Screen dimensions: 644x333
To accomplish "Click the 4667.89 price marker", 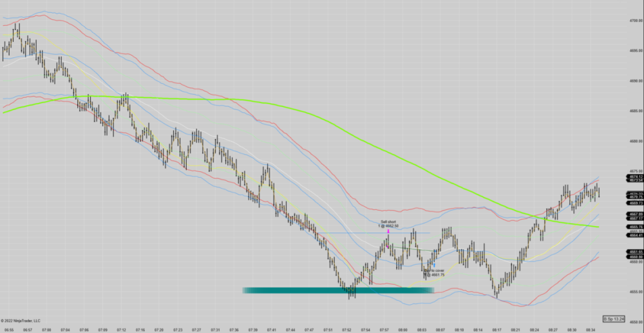I will click(x=634, y=214).
